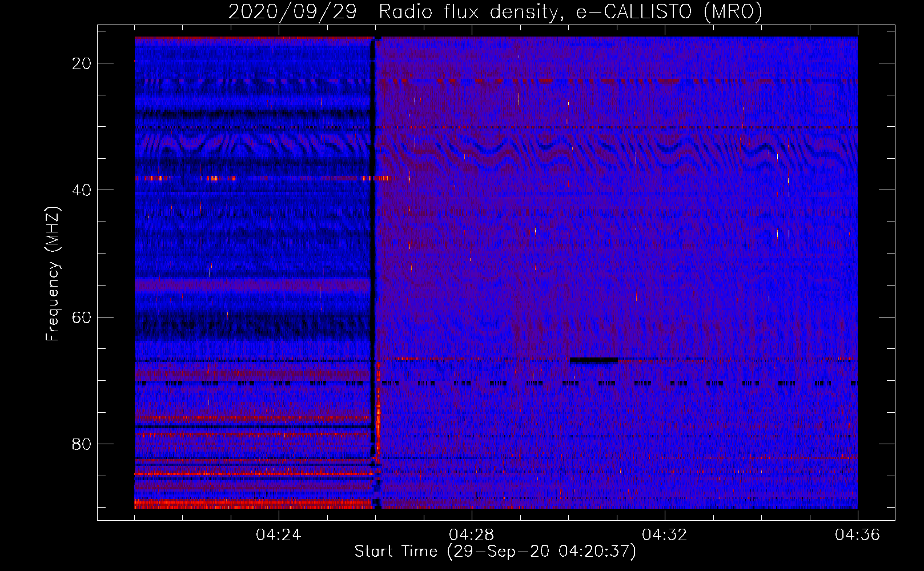Click the 04:32 time tick label

click(x=664, y=534)
